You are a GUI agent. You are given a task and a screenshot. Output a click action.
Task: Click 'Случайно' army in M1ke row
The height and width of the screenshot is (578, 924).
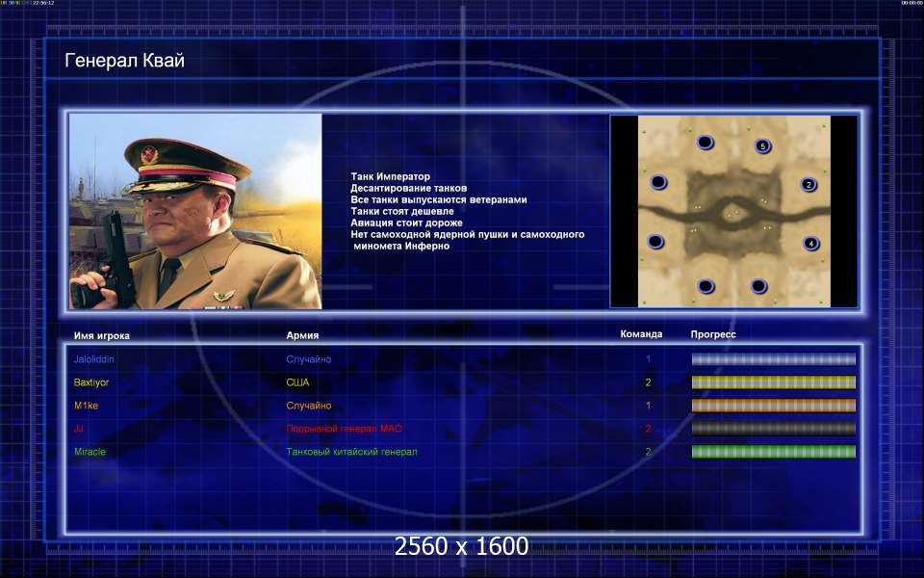[309, 406]
